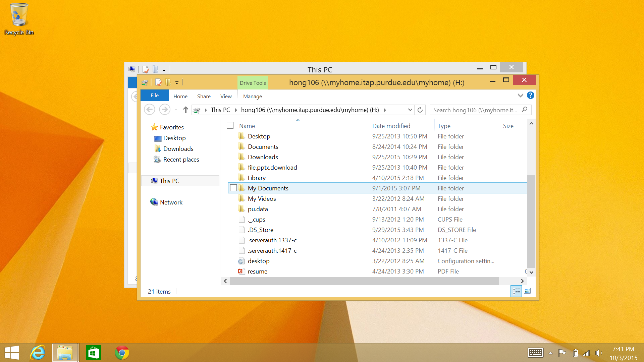Viewport: 644px width, 362px height.
Task: Open the File tab
Action: point(155,96)
